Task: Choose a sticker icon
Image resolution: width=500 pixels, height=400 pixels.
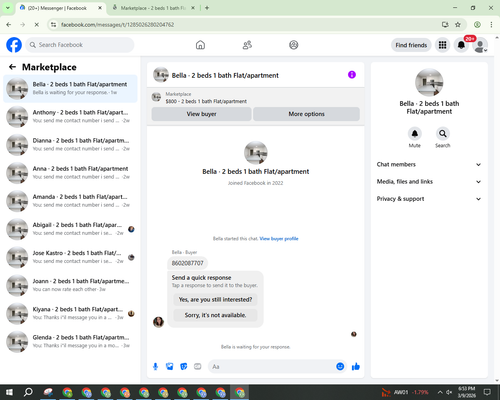Action: [184, 367]
